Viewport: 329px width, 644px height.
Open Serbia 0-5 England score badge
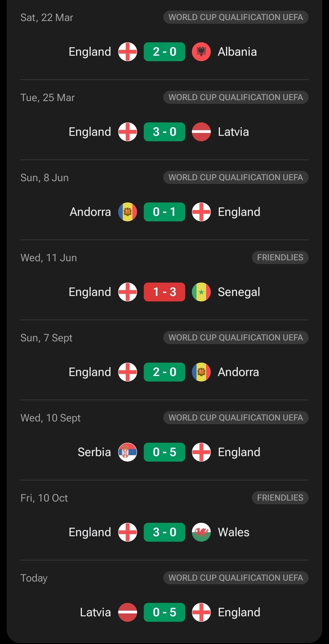pyautogui.click(x=164, y=452)
